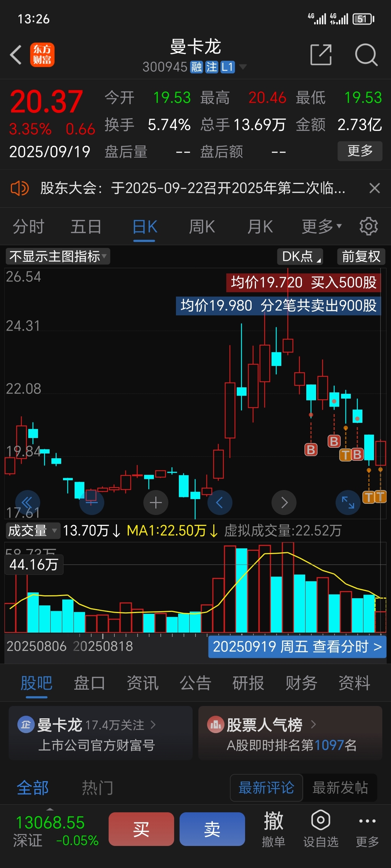The height and width of the screenshot is (868, 391).
Task: Toggle to 最新评论 sorting
Action: click(x=266, y=788)
